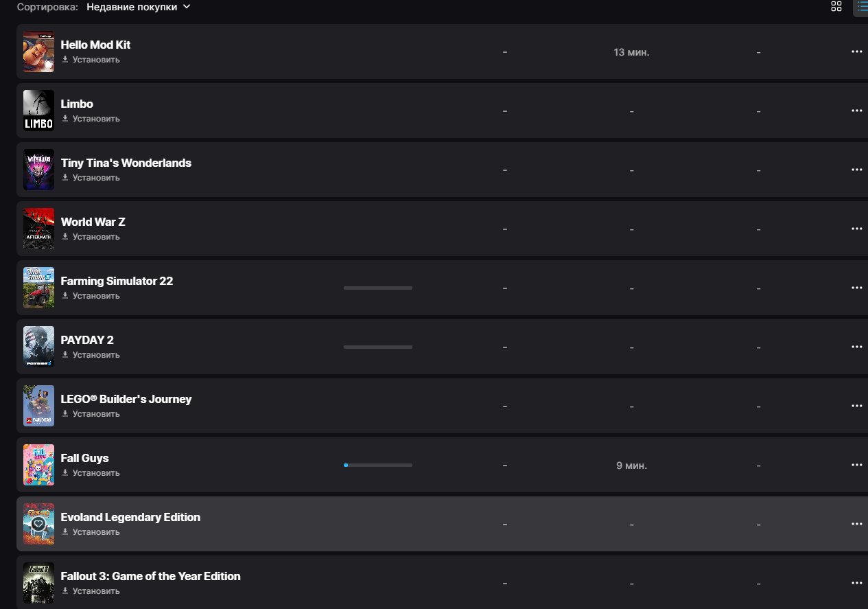
Task: Install Tiny Tina's Wonderlands
Action: coord(91,178)
